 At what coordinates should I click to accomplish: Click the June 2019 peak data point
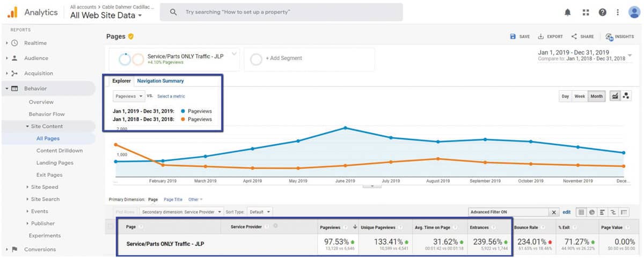tap(345, 128)
